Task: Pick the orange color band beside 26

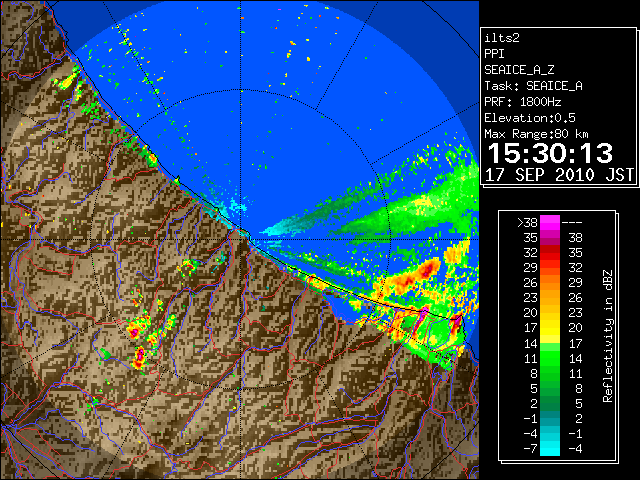Action: coord(550,283)
